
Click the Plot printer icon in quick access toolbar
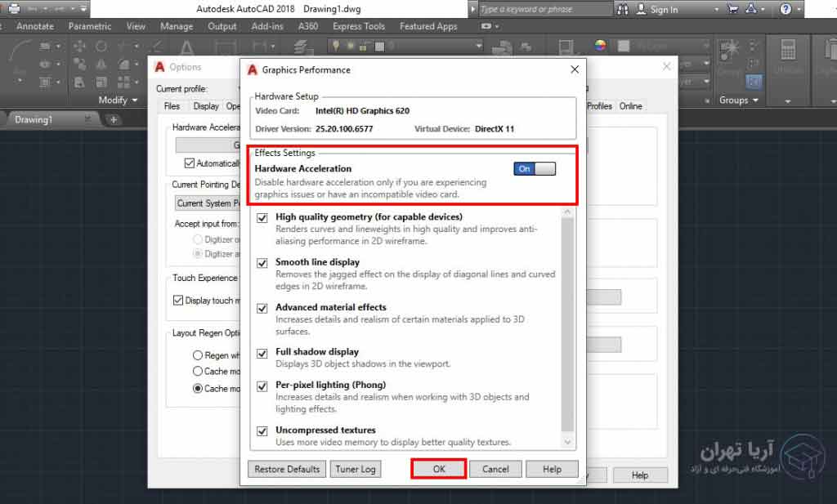point(13,9)
